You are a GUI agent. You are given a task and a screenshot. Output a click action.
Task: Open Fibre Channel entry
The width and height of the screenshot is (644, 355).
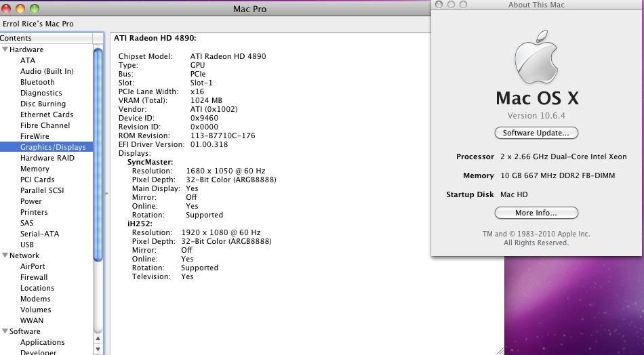coord(45,125)
